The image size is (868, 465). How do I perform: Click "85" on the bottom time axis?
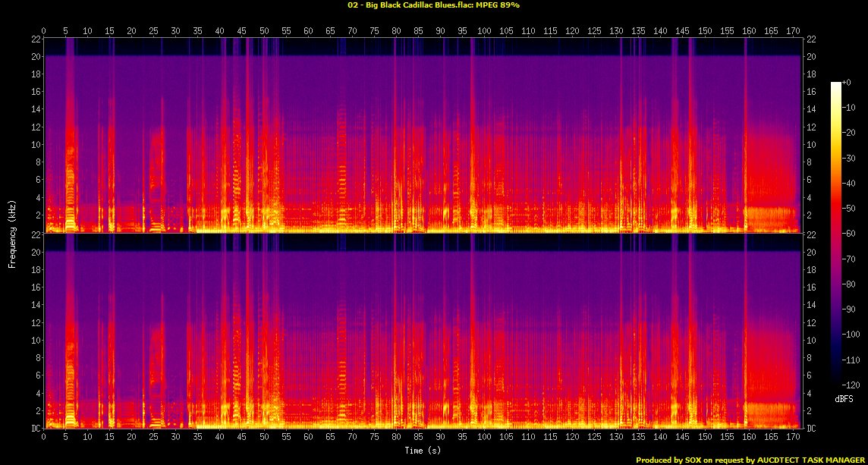point(418,436)
